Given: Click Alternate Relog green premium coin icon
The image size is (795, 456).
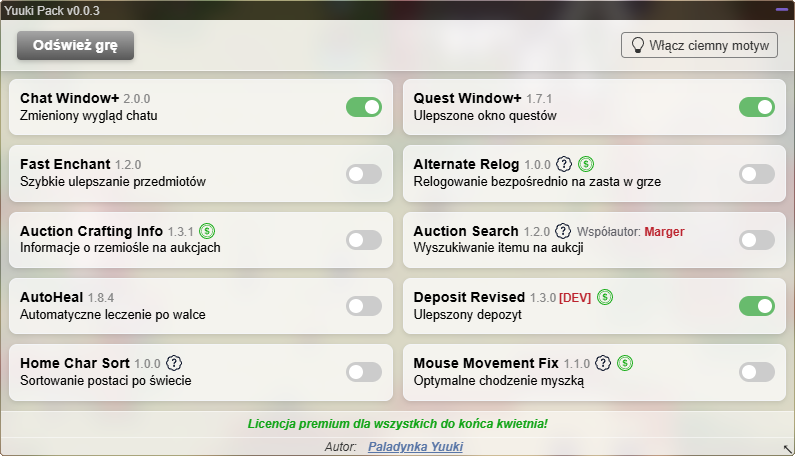Looking at the screenshot, I should click(586, 164).
